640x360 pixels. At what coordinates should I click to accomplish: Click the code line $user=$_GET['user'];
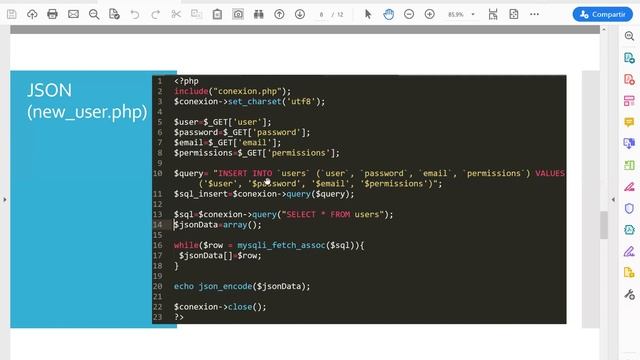pos(222,122)
